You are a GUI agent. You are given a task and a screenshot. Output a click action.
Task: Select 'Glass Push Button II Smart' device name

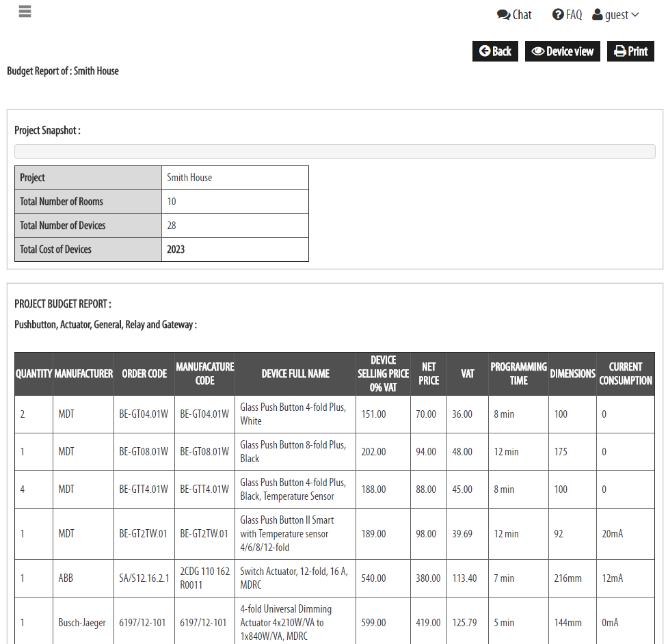click(x=295, y=534)
